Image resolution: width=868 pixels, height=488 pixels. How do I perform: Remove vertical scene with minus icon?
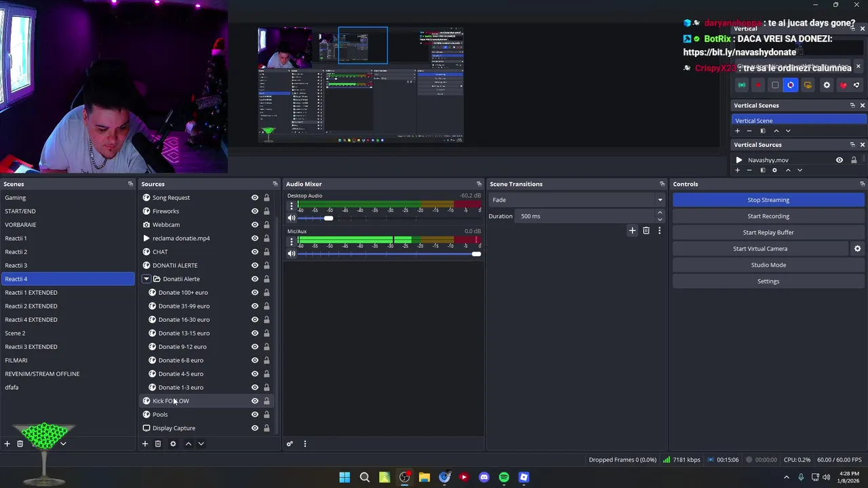point(749,131)
